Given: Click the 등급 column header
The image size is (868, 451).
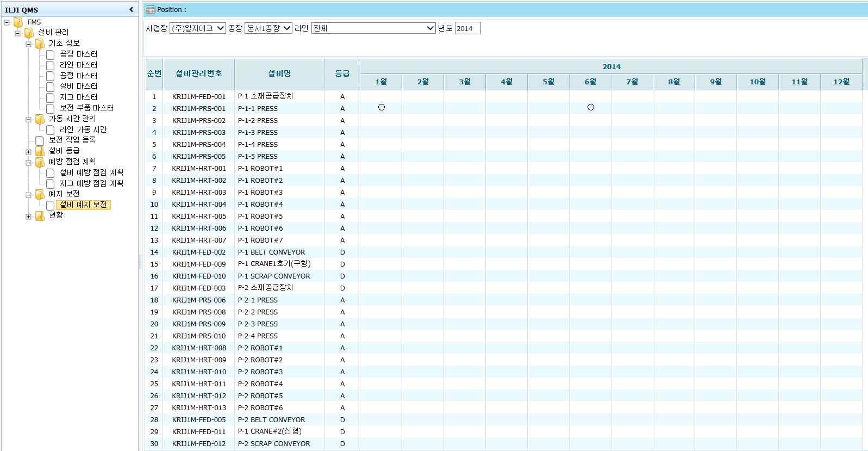Looking at the screenshot, I should (x=342, y=73).
